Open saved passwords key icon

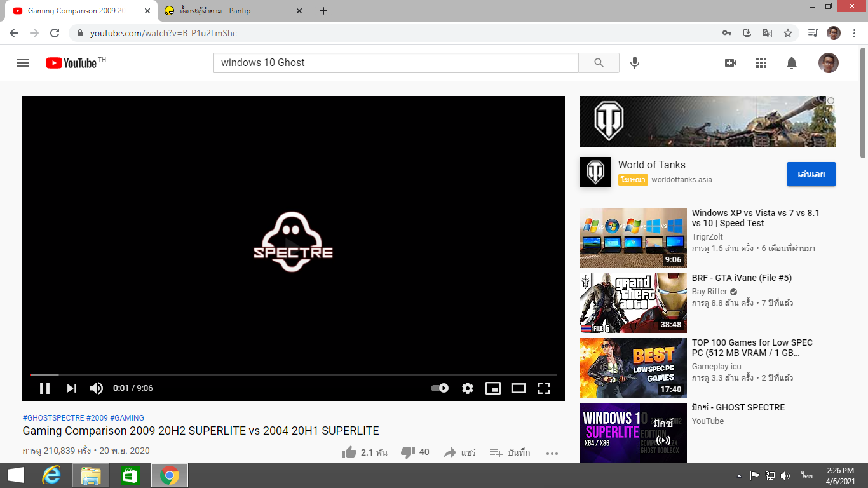point(727,33)
